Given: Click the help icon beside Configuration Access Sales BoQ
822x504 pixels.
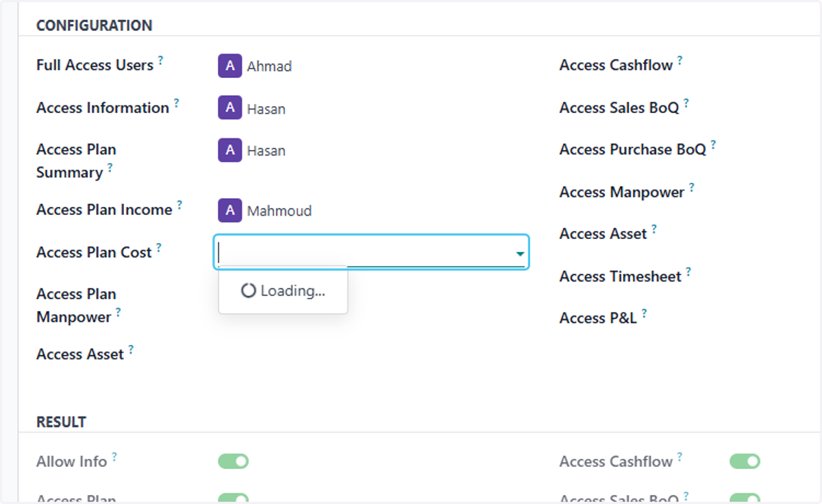Looking at the screenshot, I should 686,103.
